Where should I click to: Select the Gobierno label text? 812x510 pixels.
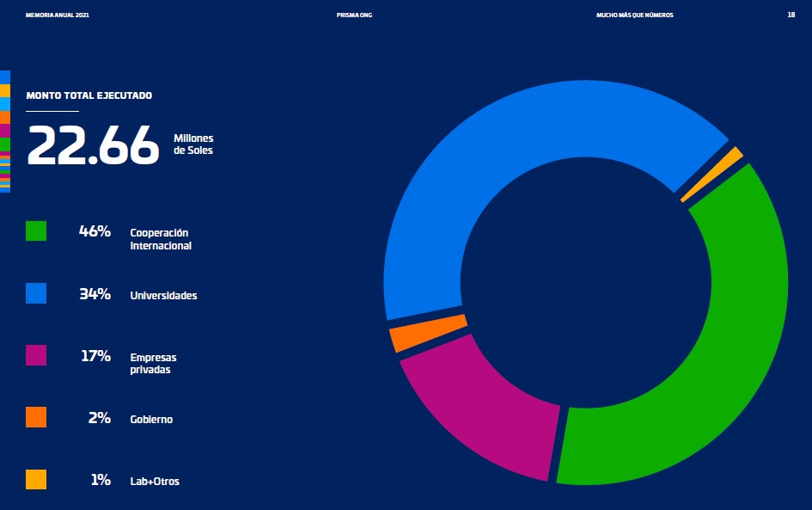click(x=151, y=420)
